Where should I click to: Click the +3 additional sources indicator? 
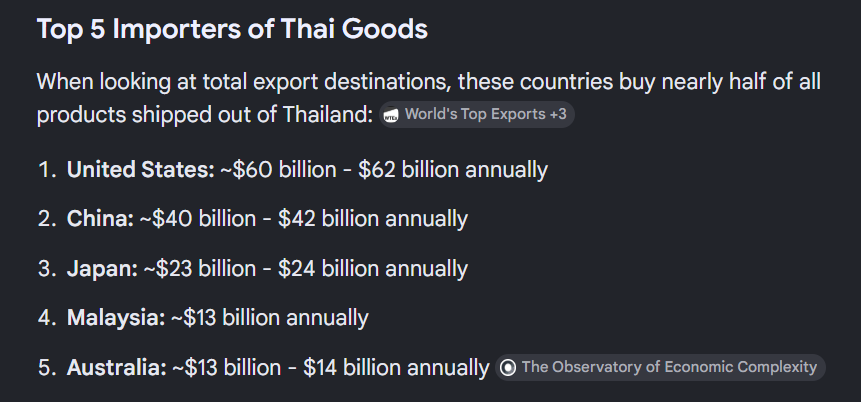coord(558,114)
